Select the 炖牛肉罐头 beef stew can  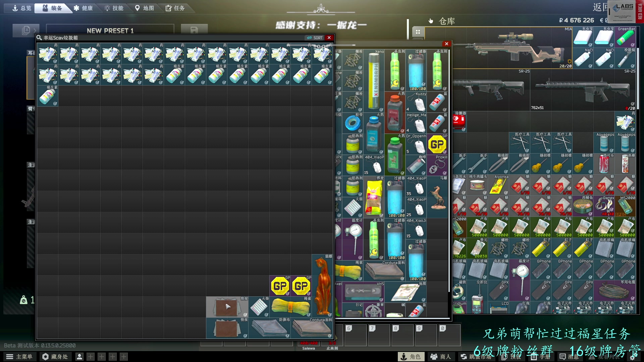pos(477,185)
